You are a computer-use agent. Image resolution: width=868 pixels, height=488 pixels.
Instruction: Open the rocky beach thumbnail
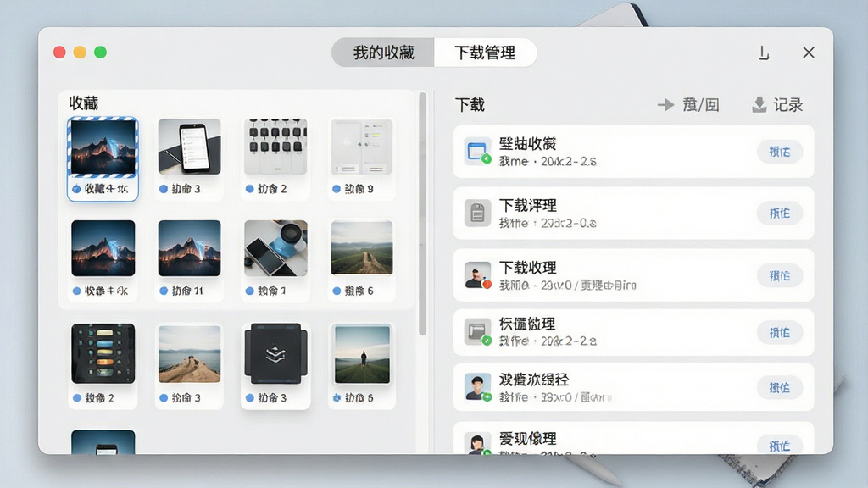[189, 354]
